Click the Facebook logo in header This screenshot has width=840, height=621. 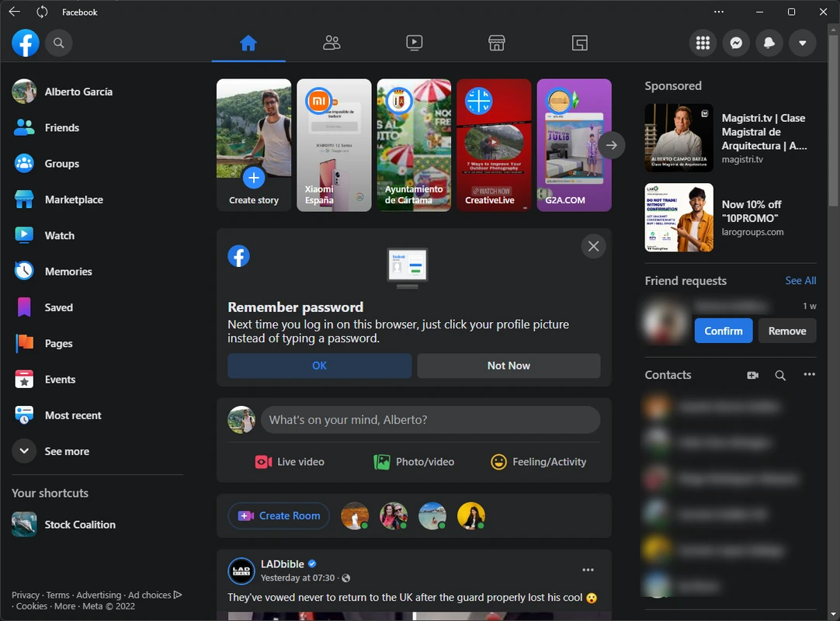(x=26, y=43)
